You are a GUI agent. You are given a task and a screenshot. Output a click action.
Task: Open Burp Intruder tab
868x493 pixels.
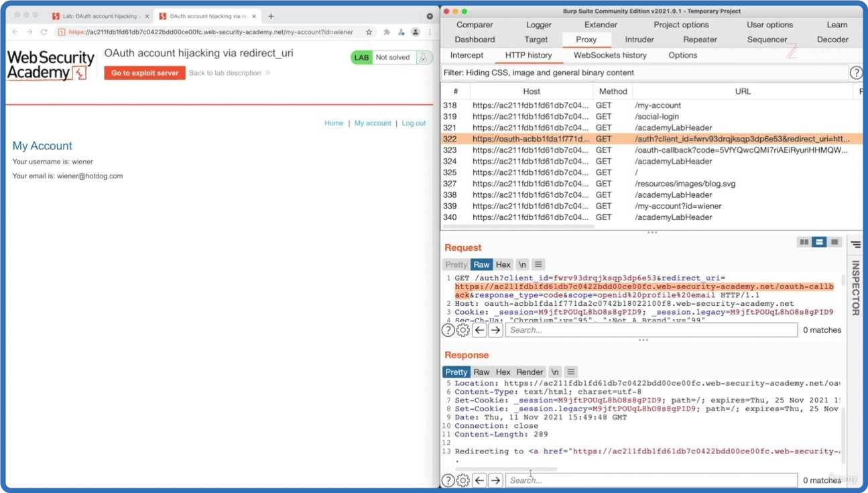pyautogui.click(x=639, y=40)
